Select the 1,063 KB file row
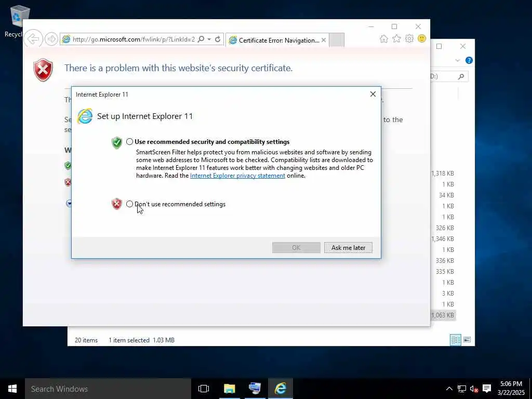The image size is (532, 399). click(x=443, y=315)
